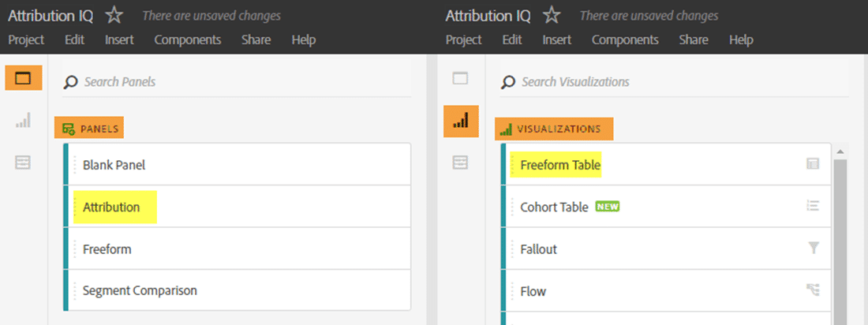Click the visualizations list scrollbar
The height and width of the screenshot is (325, 868).
pos(840,237)
